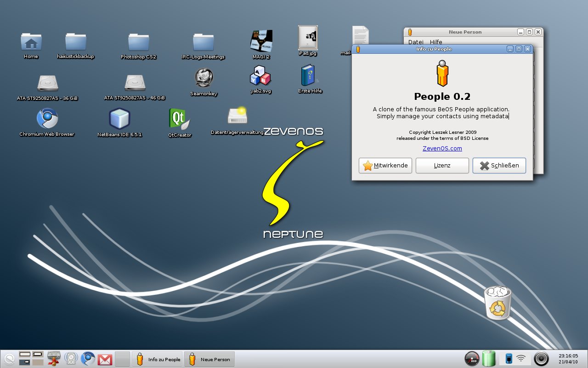
Task: Switch to the Info zu People taskbar entry
Action: click(158, 359)
